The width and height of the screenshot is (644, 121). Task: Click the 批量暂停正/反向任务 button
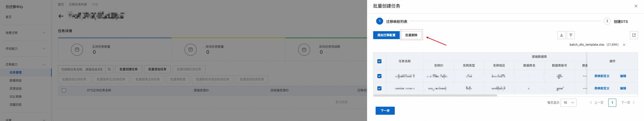(x=111, y=79)
